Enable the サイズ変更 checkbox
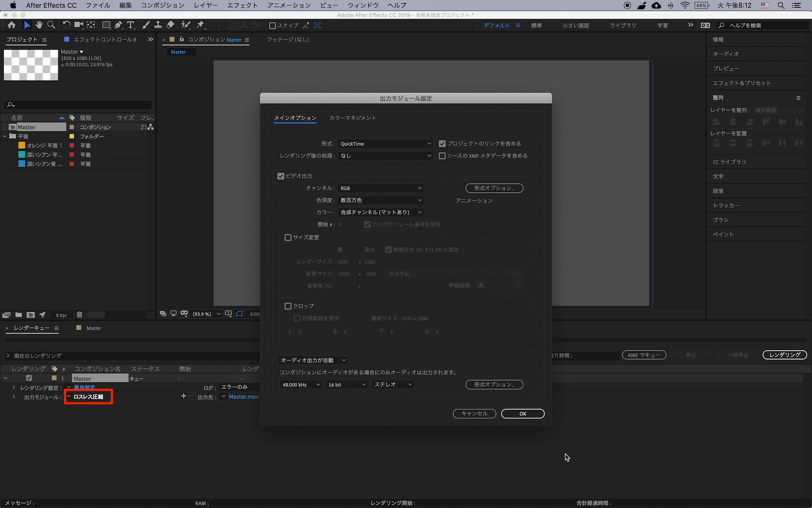812x508 pixels. [288, 238]
